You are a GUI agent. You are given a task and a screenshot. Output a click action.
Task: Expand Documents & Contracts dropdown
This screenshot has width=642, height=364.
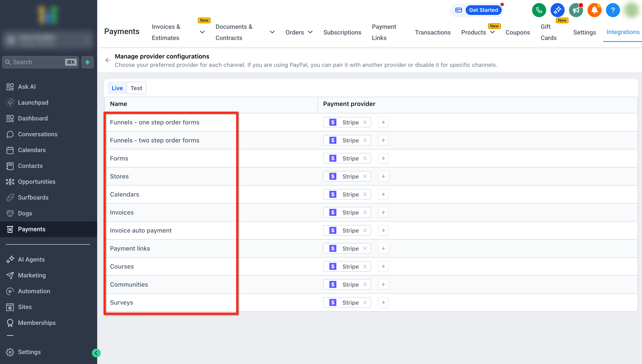pyautogui.click(x=272, y=32)
